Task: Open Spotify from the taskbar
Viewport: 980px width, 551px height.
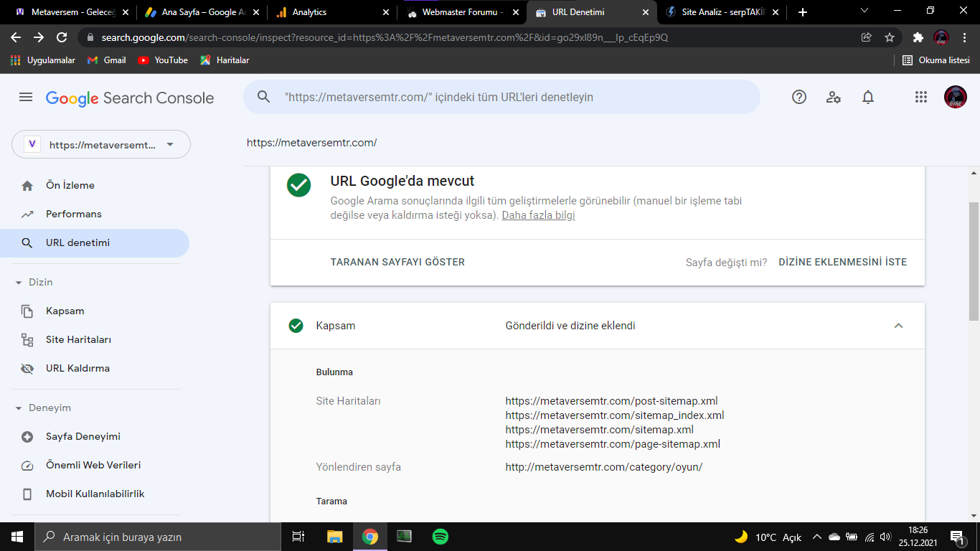Action: point(440,537)
